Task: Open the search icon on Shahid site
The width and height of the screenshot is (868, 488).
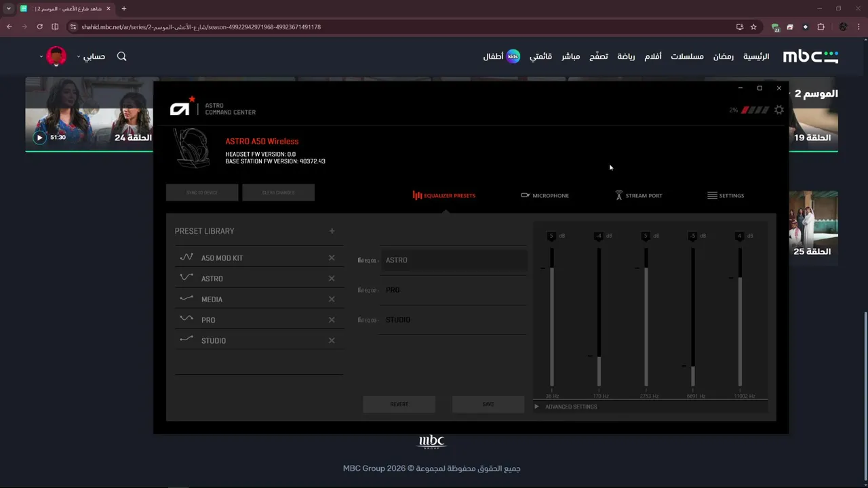Action: [122, 56]
